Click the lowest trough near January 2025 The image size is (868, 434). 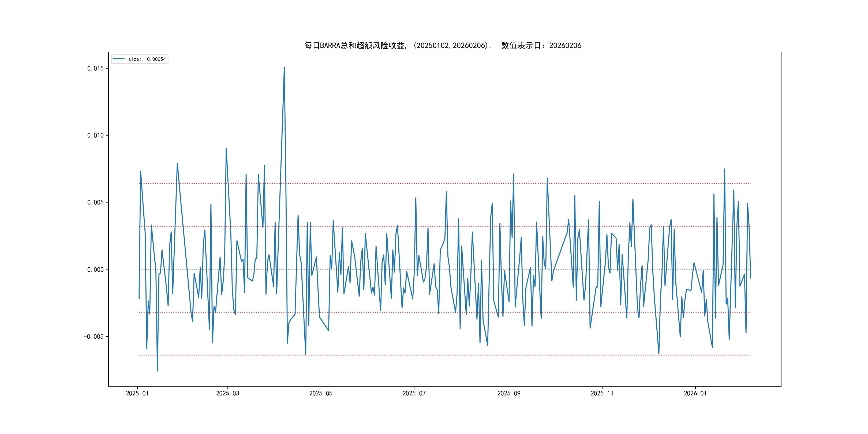[157, 371]
